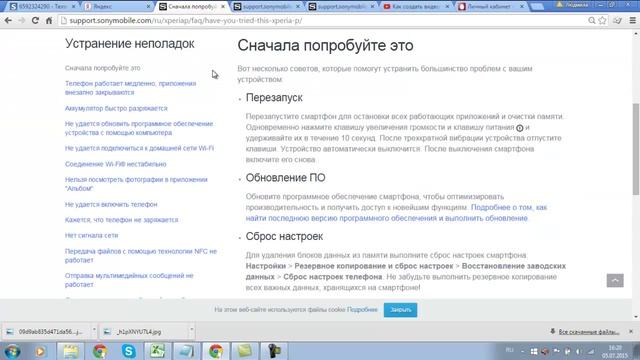Image resolution: width=640 pixels, height=360 pixels.
Task: Open Соединение Wi-Fi нестабильно link
Action: click(x=116, y=164)
